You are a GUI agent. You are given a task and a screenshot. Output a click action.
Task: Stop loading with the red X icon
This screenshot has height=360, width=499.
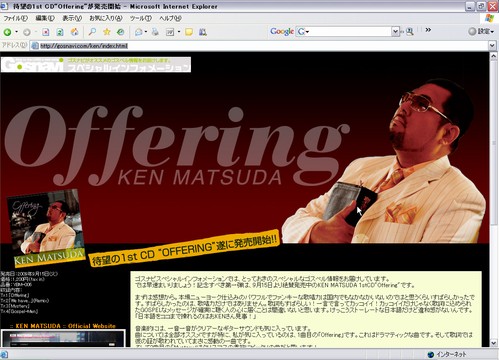tap(46, 32)
